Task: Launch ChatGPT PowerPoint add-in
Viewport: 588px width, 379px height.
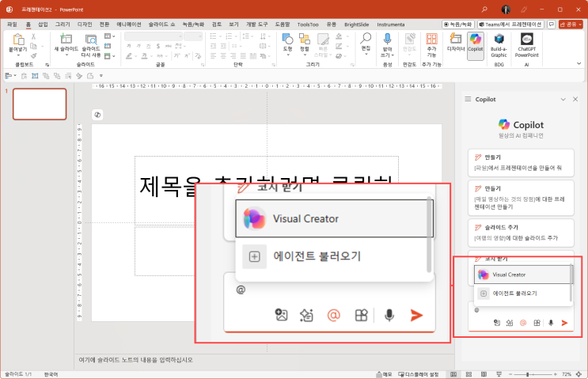Action: [526, 46]
